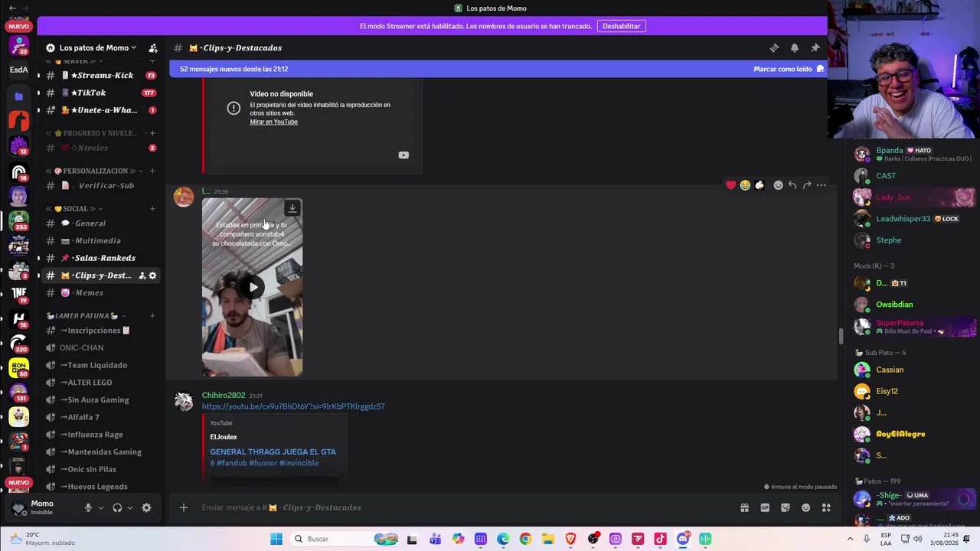Viewport: 980px width, 551px height.
Task: Download the video attachment
Action: (292, 208)
